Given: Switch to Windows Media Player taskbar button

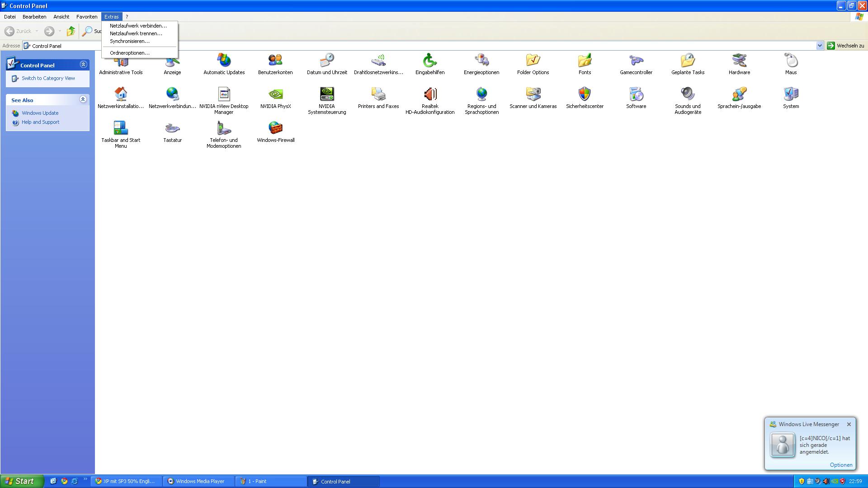Looking at the screenshot, I should (199, 481).
